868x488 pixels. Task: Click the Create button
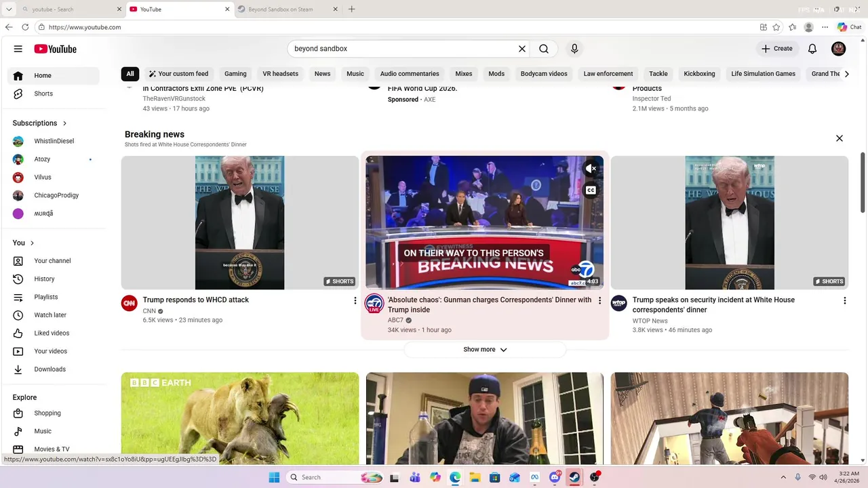click(777, 49)
